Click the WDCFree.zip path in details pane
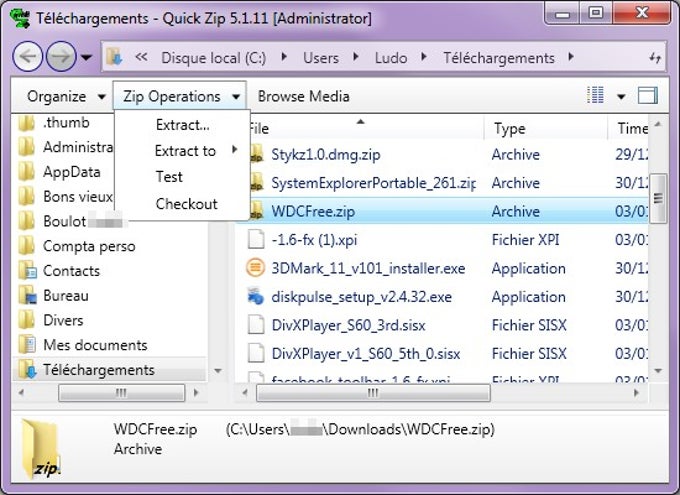680x495 pixels. tap(360, 429)
